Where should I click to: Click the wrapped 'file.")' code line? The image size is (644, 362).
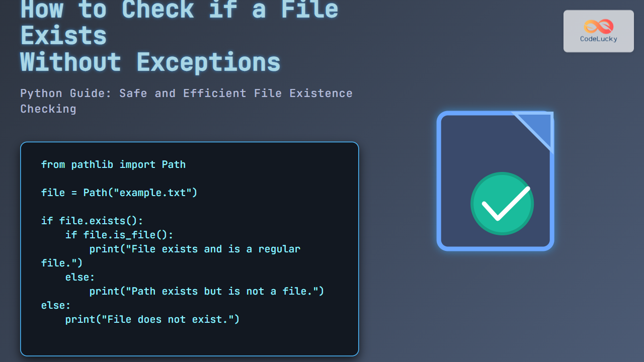(62, 263)
